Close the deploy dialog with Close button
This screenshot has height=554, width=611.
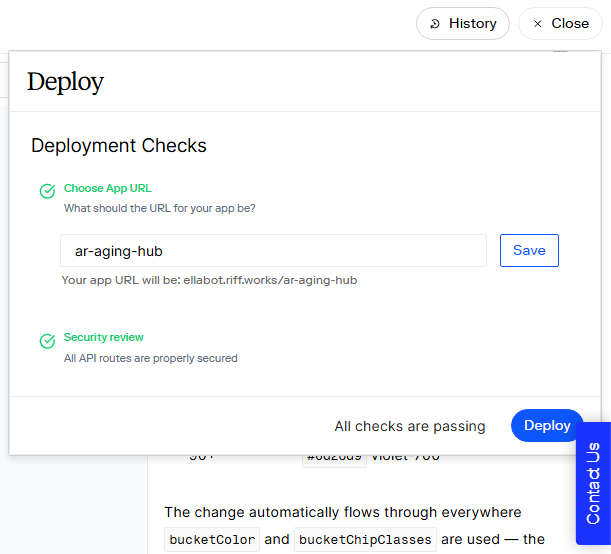(x=560, y=23)
